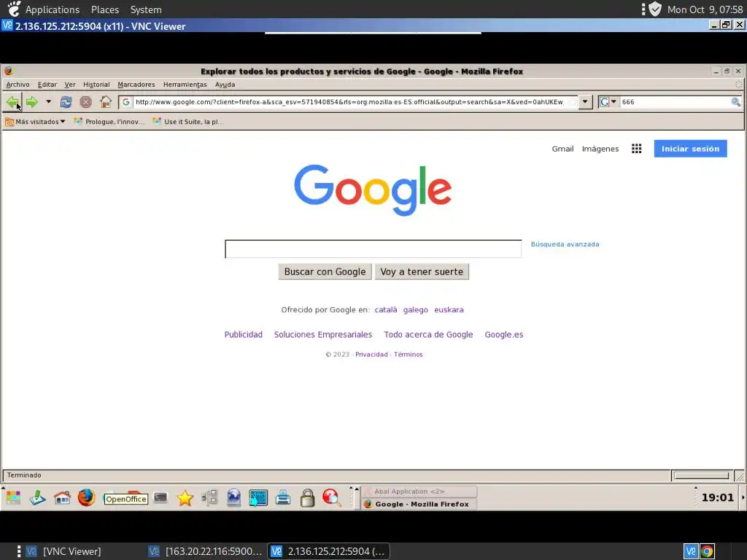Viewport: 747px width, 560px height.
Task: Open the System menu in top panel
Action: (x=146, y=9)
